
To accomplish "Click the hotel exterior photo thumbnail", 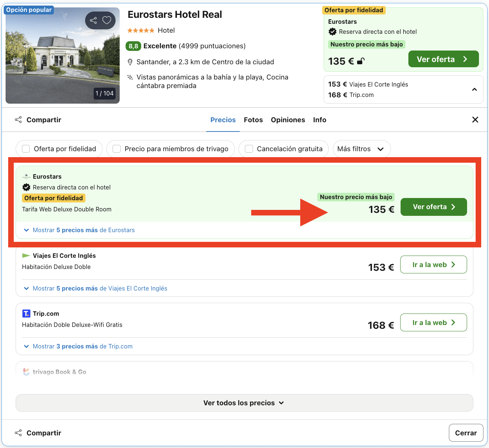I will (x=62, y=56).
